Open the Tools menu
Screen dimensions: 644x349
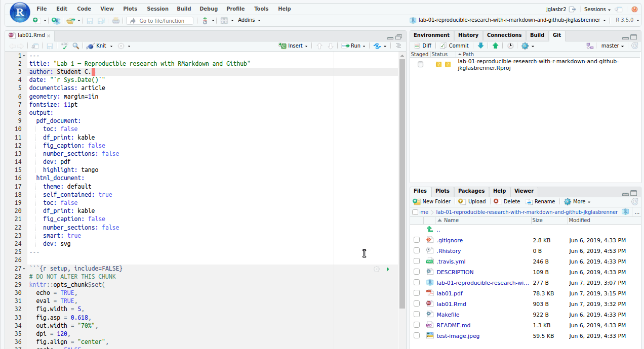click(261, 9)
